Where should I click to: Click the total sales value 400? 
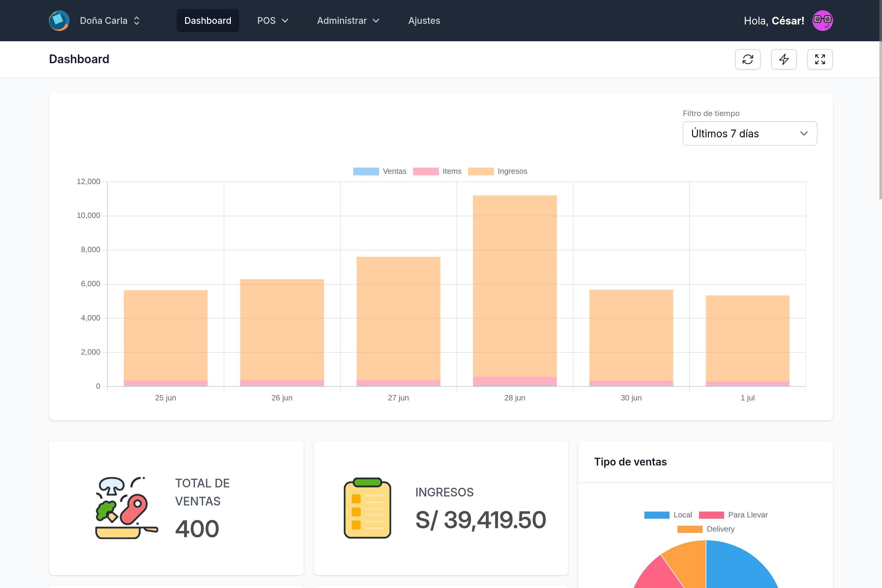(x=197, y=529)
